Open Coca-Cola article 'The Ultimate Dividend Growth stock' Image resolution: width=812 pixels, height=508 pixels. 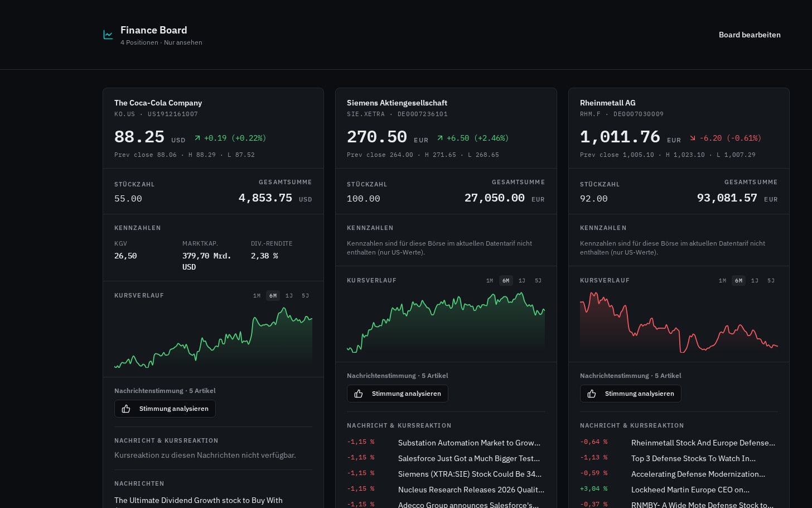pyautogui.click(x=199, y=501)
